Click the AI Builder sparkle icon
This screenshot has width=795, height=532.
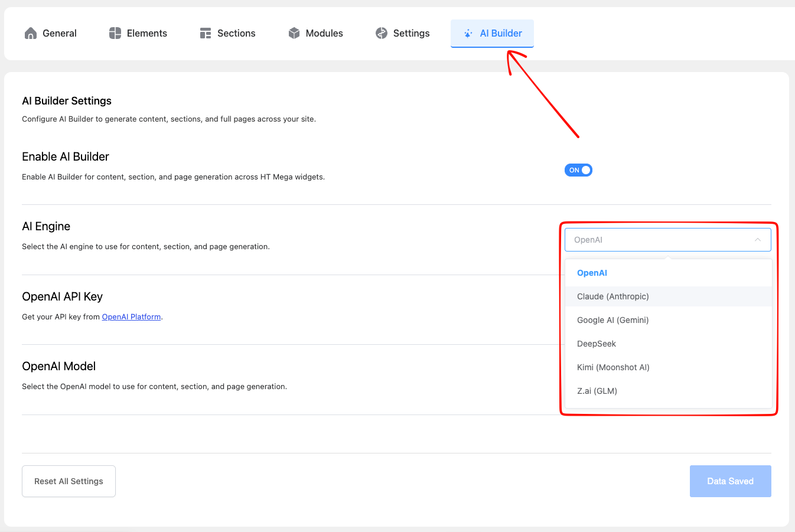tap(468, 33)
